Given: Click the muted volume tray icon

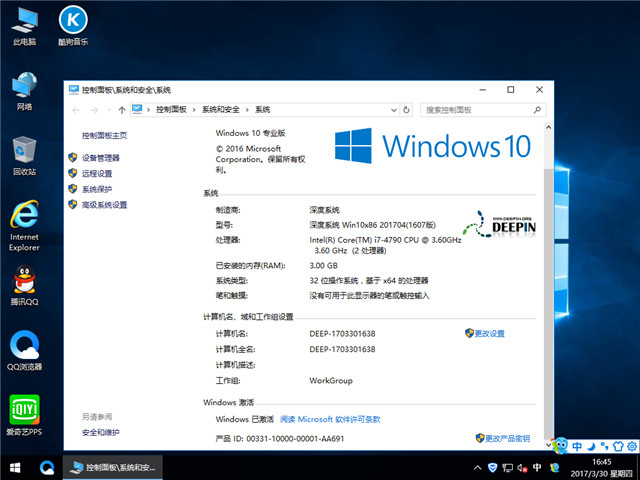Looking at the screenshot, I should tap(522, 468).
